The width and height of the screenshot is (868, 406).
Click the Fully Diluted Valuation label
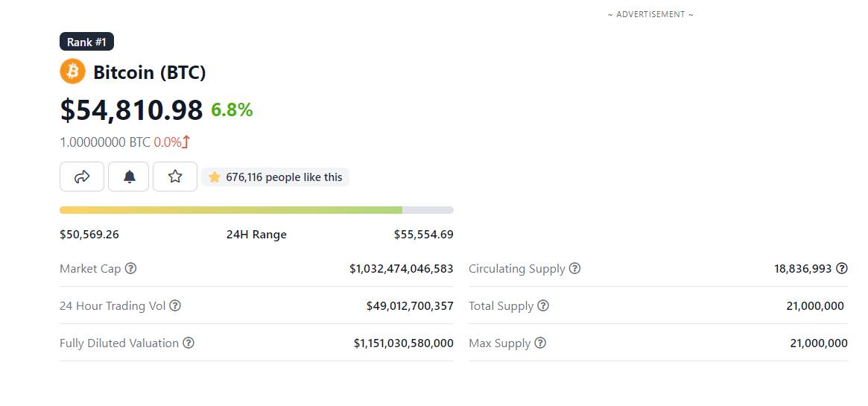click(119, 343)
